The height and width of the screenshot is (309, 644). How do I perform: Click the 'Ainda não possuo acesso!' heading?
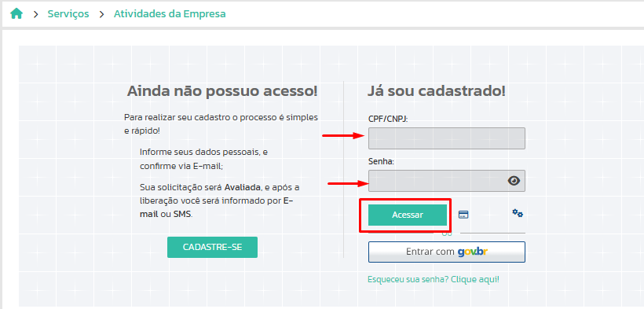point(222,91)
